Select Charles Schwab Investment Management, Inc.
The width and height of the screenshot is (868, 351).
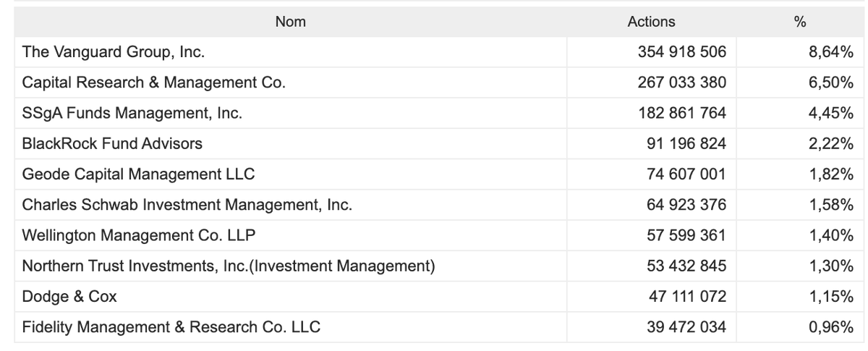point(187,205)
